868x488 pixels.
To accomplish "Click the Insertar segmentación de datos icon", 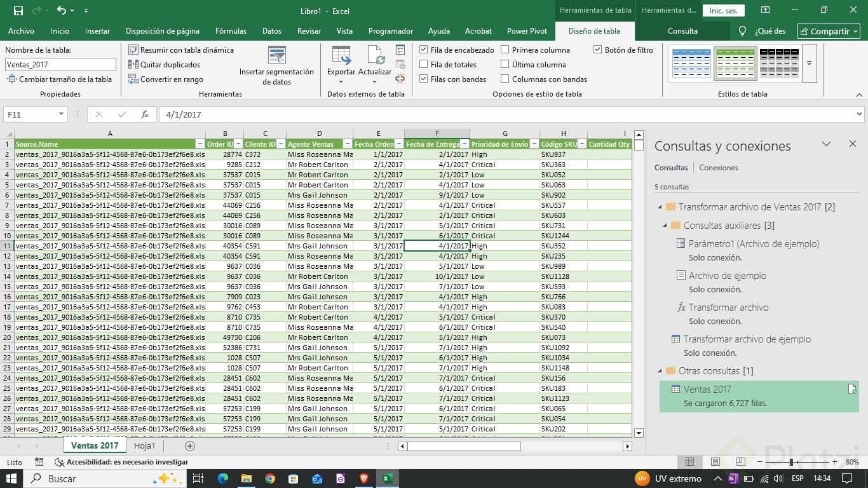I will pyautogui.click(x=276, y=55).
